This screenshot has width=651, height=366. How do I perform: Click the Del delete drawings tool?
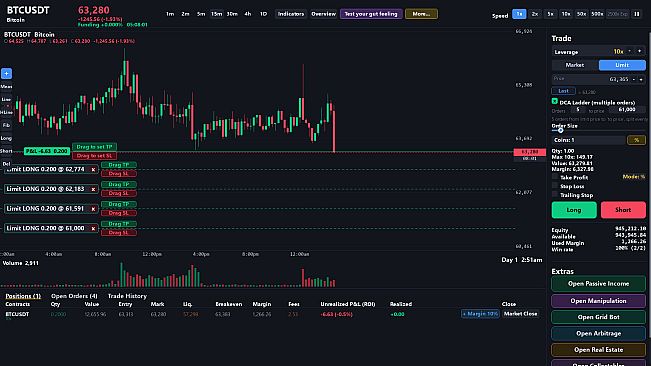6,164
